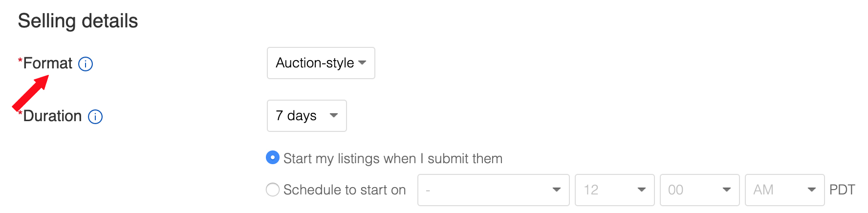Click the caret arrow in the 7 days box

[334, 115]
